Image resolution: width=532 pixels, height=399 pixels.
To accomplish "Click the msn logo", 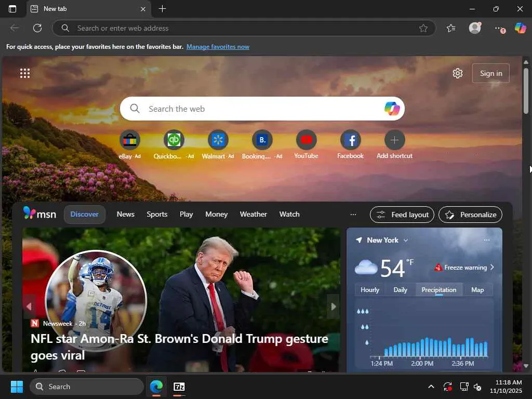I will [39, 214].
